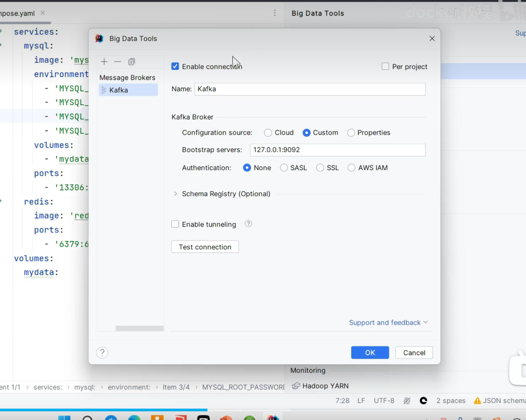The width and height of the screenshot is (526, 420).
Task: Click Message Brokers group label
Action: click(127, 78)
